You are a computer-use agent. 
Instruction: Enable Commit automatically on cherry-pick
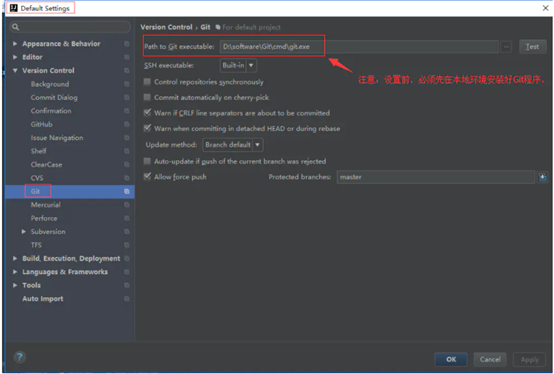[x=147, y=97]
